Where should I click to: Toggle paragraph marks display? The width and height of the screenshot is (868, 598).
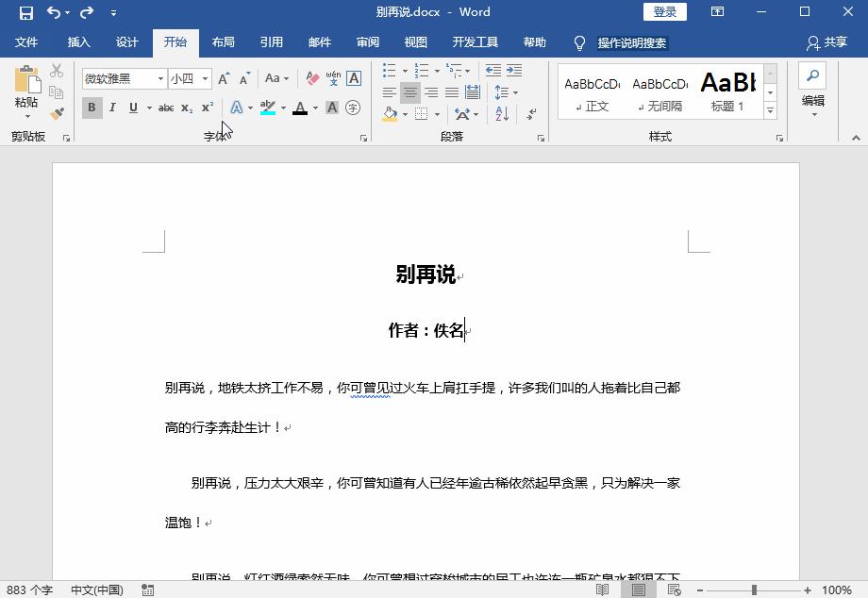pos(529,114)
